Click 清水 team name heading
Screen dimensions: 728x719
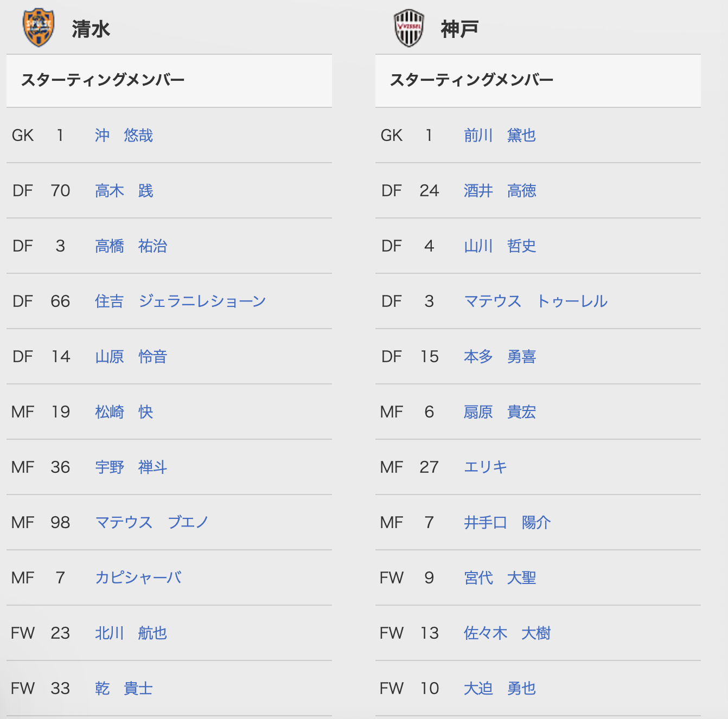(91, 29)
